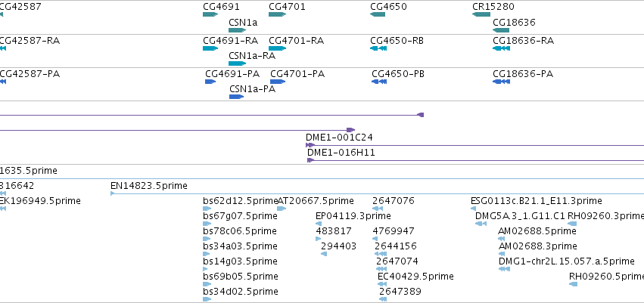Select the CG4701 gene arrow glyph
Screen dimensions: 644x303
click(x=277, y=14)
